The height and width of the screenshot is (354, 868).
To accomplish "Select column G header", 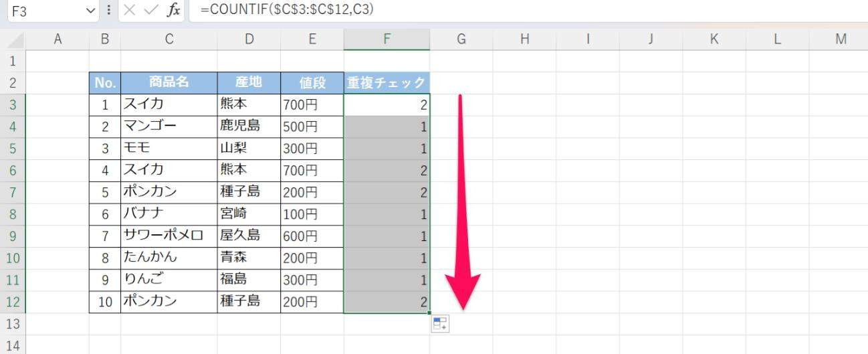I will point(461,39).
